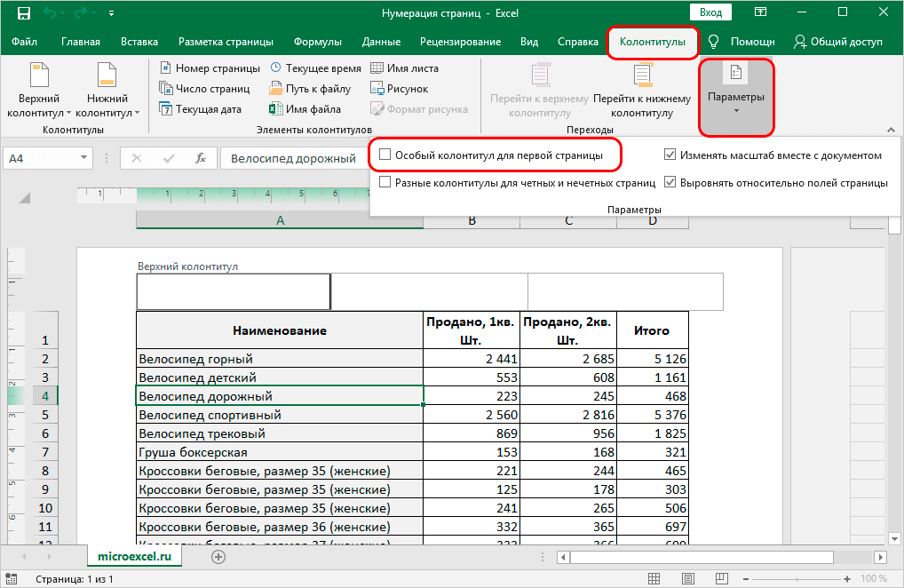Viewport: 904px width, 588px height.
Task: Click the lightbulb Помощн search
Action: [741, 42]
